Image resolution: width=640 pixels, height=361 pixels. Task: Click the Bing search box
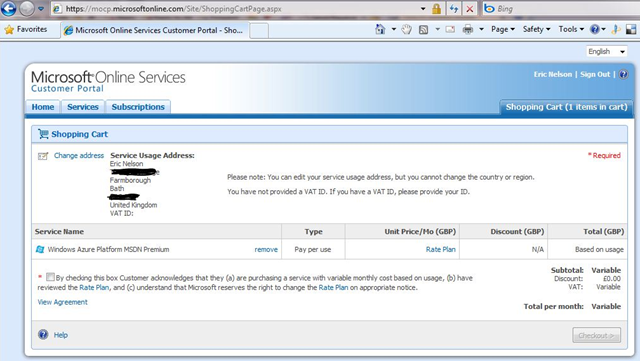click(561, 9)
